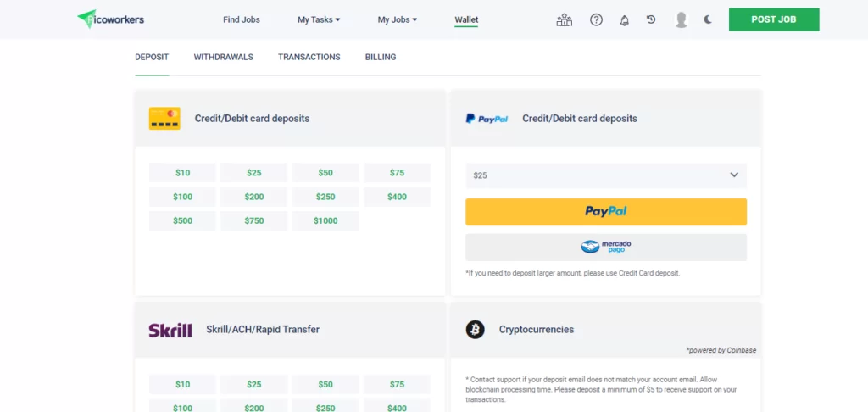
Task: Click the yellow PayPal button
Action: (x=606, y=212)
